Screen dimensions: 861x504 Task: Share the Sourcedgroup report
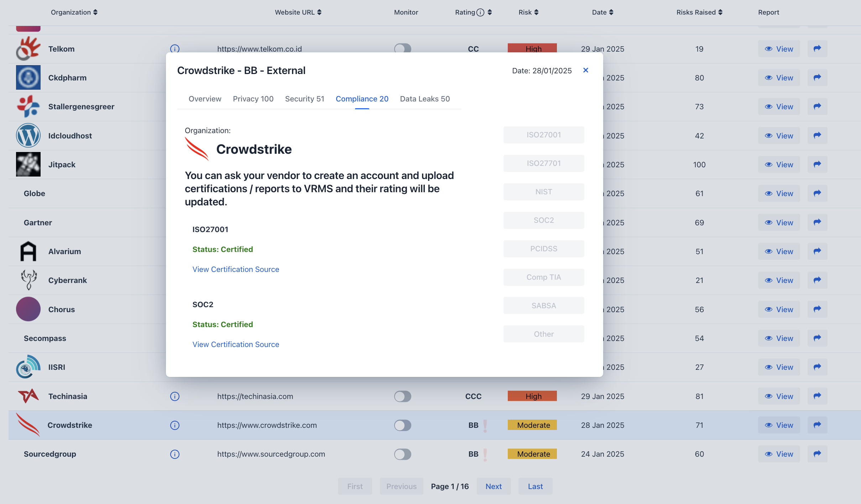pos(817,454)
